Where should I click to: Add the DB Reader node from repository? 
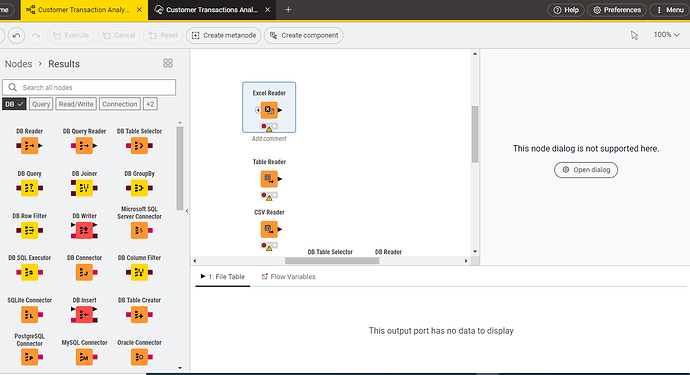pos(29,145)
